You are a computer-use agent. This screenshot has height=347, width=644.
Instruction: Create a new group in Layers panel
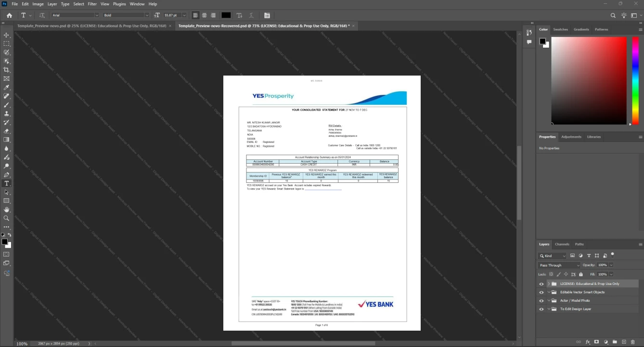(615, 342)
